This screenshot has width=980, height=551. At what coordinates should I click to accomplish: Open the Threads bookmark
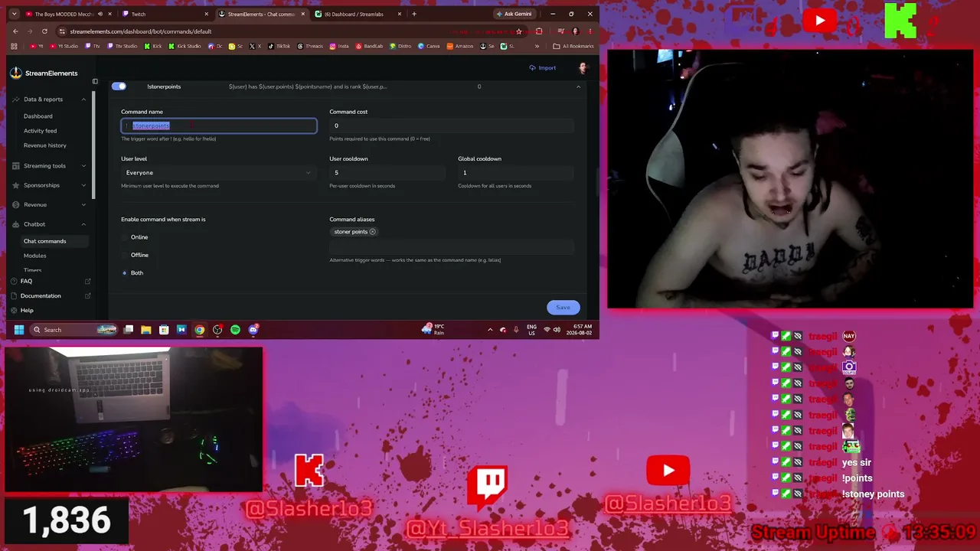click(x=310, y=46)
